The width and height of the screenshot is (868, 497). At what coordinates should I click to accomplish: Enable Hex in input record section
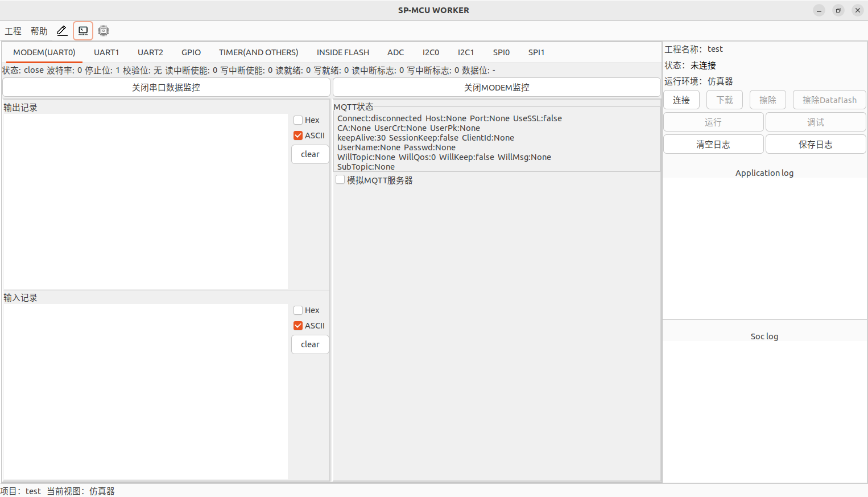coord(298,310)
